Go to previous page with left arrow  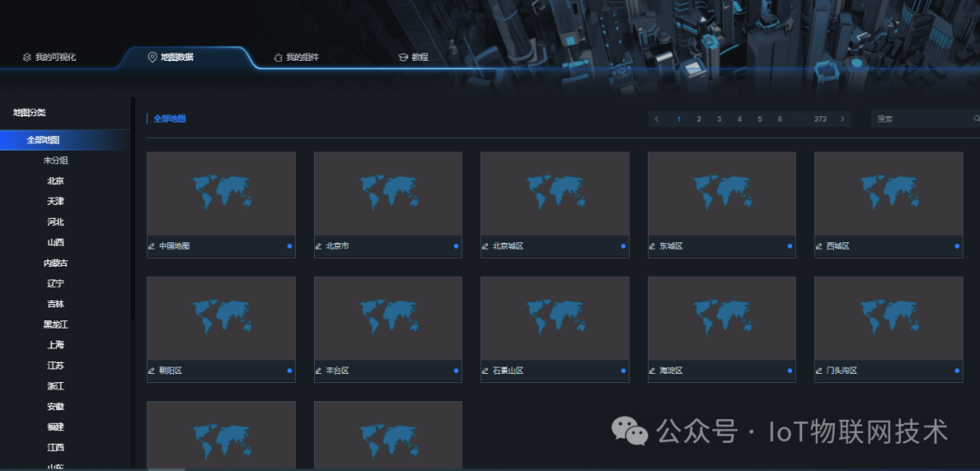click(657, 119)
